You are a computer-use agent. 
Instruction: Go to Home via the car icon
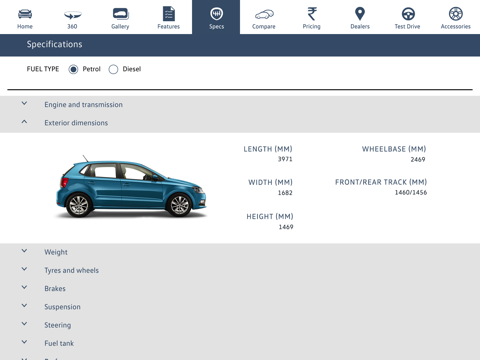point(25,14)
